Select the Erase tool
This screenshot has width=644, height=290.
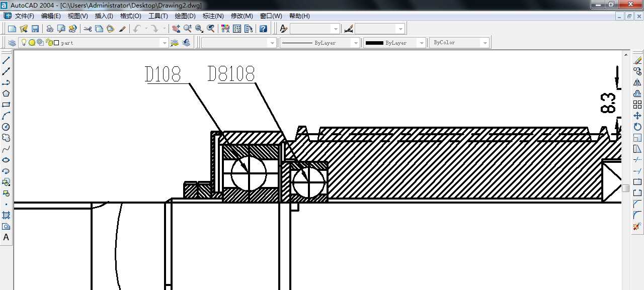pos(637,60)
